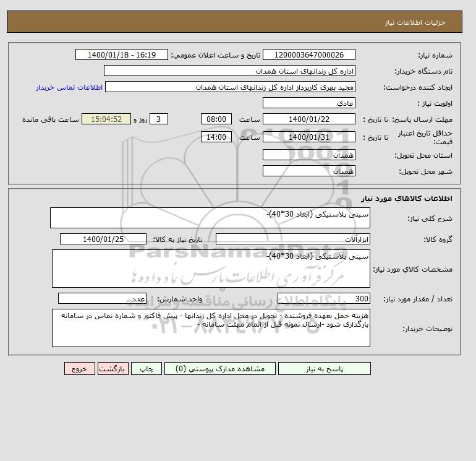476x461 pixels.
Task: Click the خروج exit button
Action: click(80, 369)
